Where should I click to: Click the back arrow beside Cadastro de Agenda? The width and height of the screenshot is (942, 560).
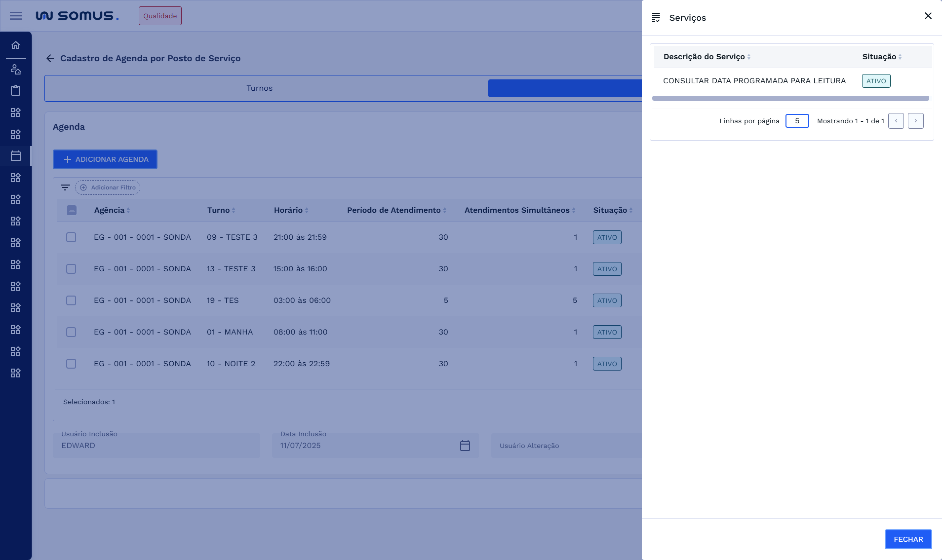pyautogui.click(x=50, y=58)
